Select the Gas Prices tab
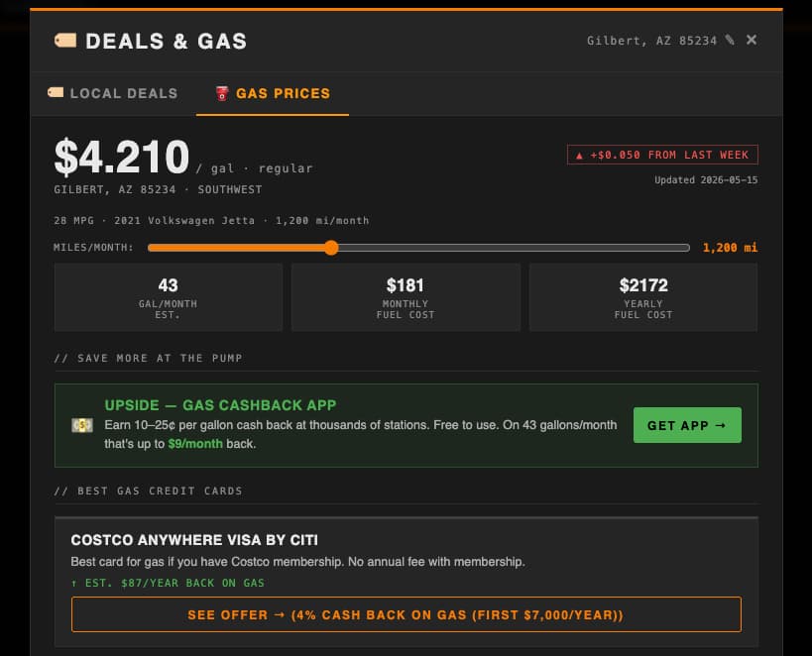The height and width of the screenshot is (656, 812). click(273, 93)
